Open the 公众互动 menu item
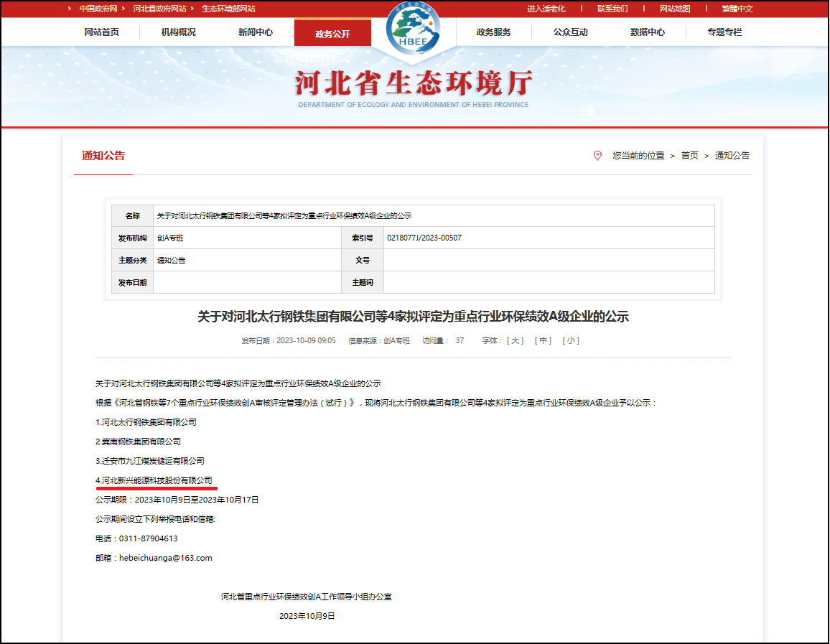Viewport: 830px width, 644px height. (x=571, y=32)
